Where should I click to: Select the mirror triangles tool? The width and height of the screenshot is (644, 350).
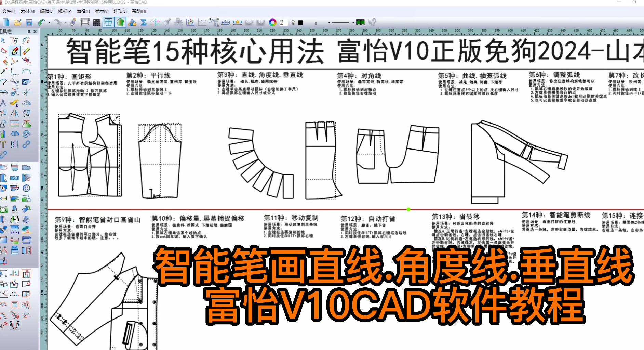[14, 113]
